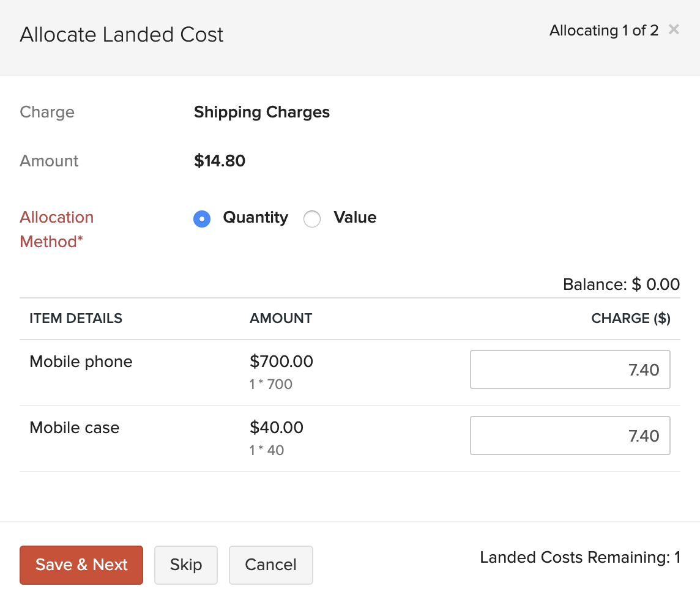This screenshot has height=608, width=700.
Task: Click the Shipping Charges text
Action: point(262,113)
